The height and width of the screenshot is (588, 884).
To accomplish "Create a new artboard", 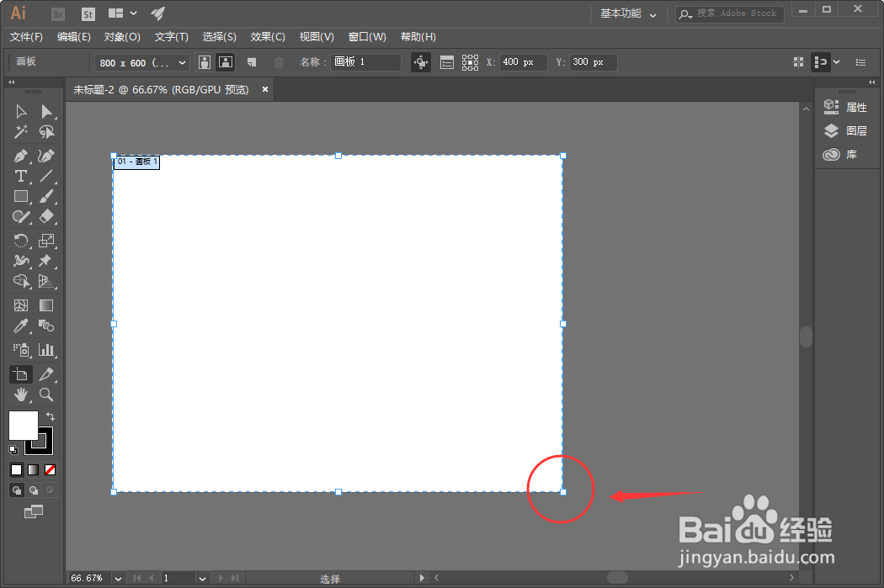I will pos(252,62).
